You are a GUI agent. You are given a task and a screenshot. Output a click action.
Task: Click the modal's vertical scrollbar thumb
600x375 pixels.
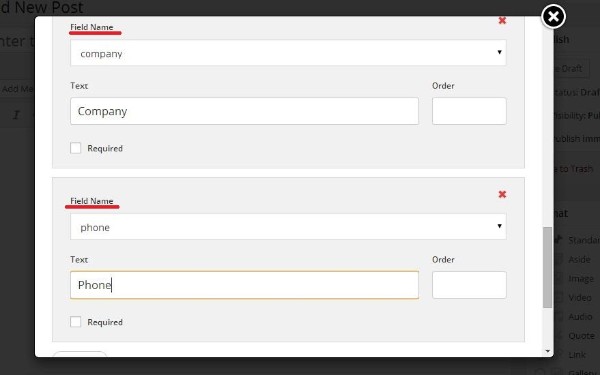click(x=548, y=267)
